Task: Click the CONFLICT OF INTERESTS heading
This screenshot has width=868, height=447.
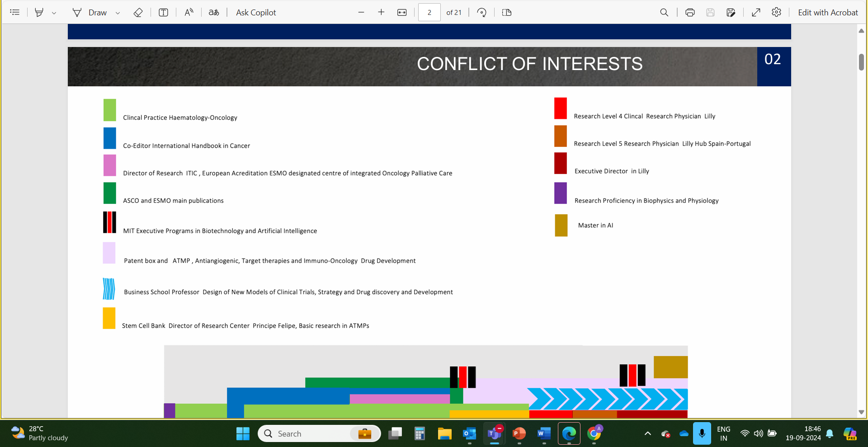Action: click(529, 64)
